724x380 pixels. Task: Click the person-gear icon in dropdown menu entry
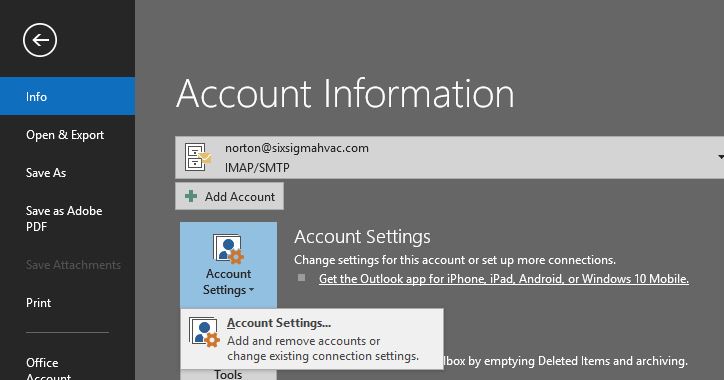click(204, 332)
